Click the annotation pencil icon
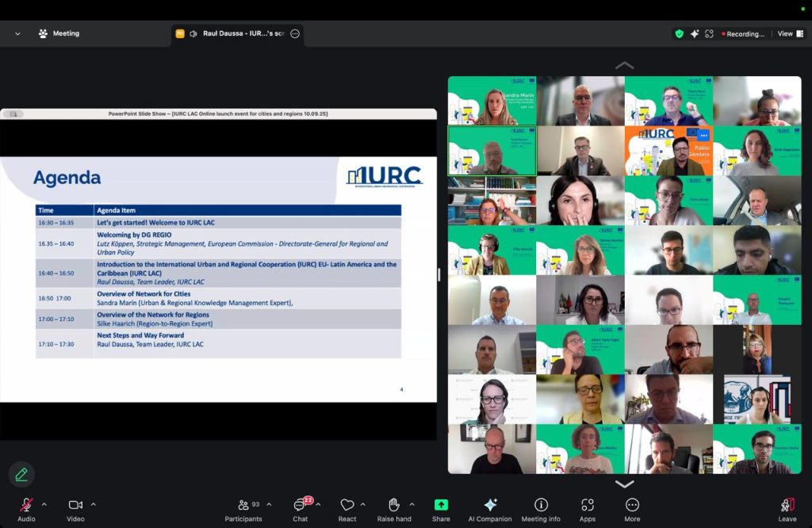 21,474
